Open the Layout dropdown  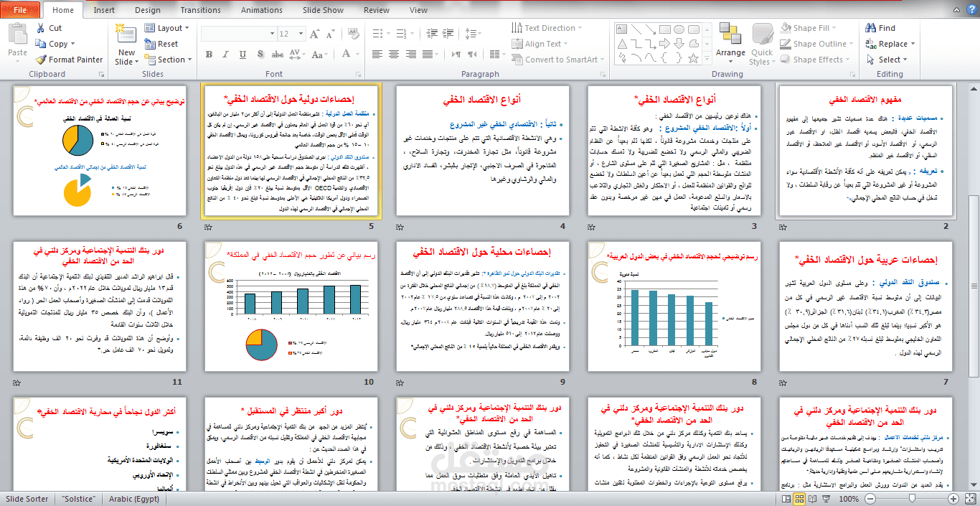click(x=167, y=28)
